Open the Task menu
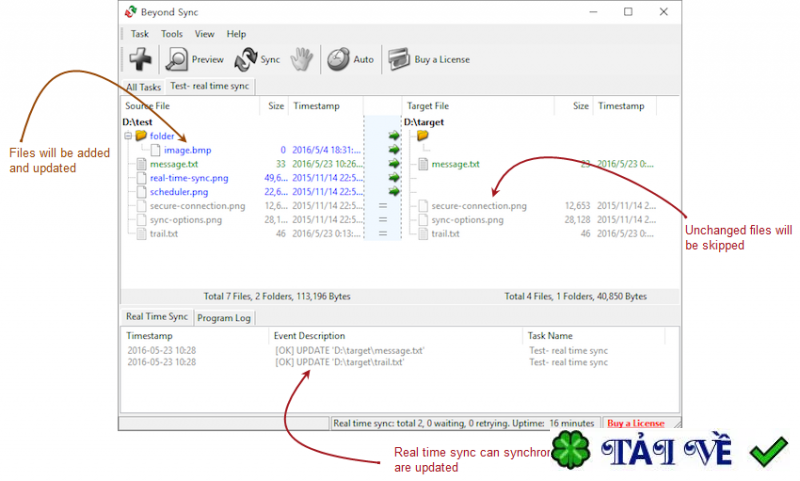 (139, 34)
